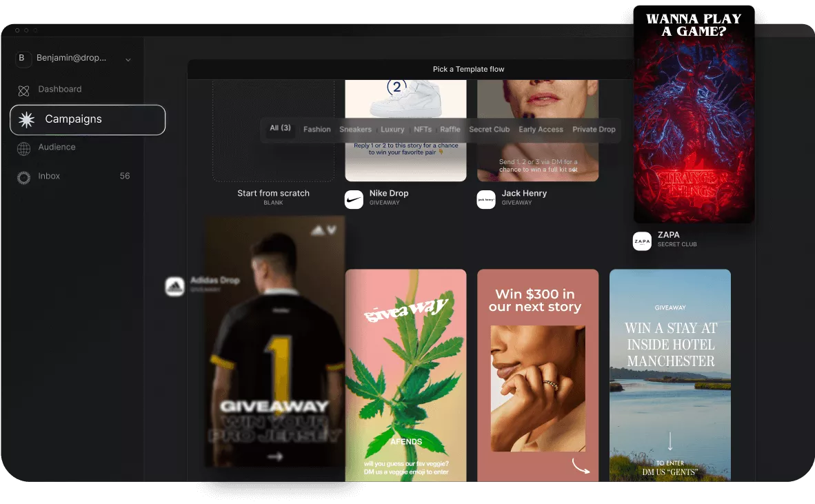The height and width of the screenshot is (504, 815).
Task: Click the Adidas Drop title text
Action: point(214,281)
